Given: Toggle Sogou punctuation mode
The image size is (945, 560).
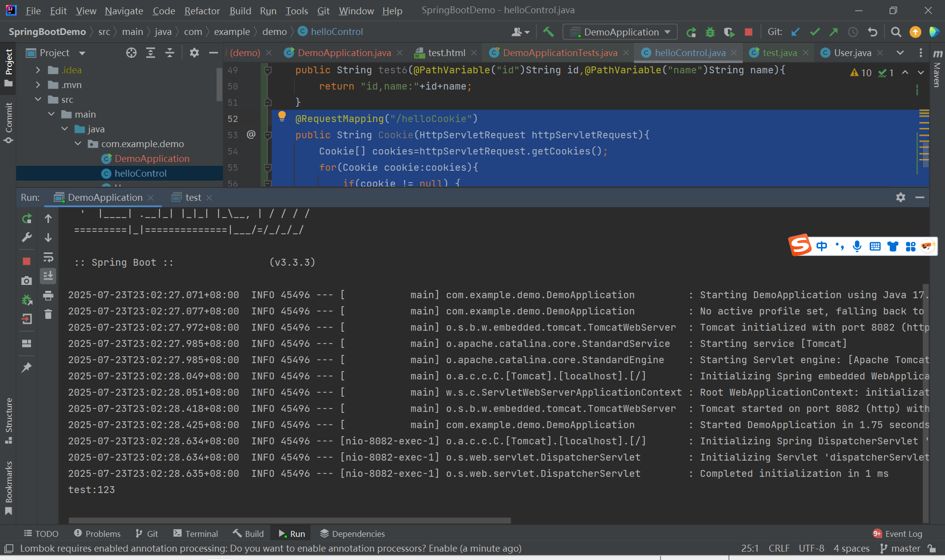Looking at the screenshot, I should pyautogui.click(x=840, y=246).
